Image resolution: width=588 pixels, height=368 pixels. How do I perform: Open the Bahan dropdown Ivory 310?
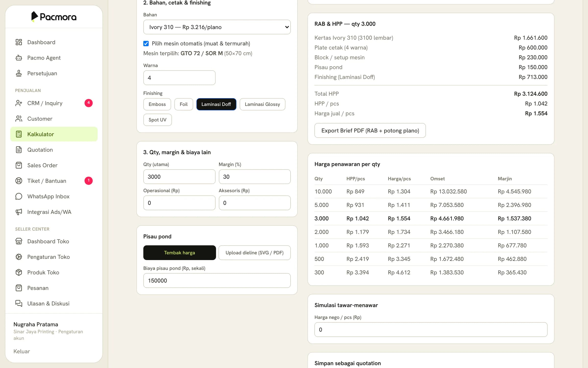pyautogui.click(x=217, y=27)
